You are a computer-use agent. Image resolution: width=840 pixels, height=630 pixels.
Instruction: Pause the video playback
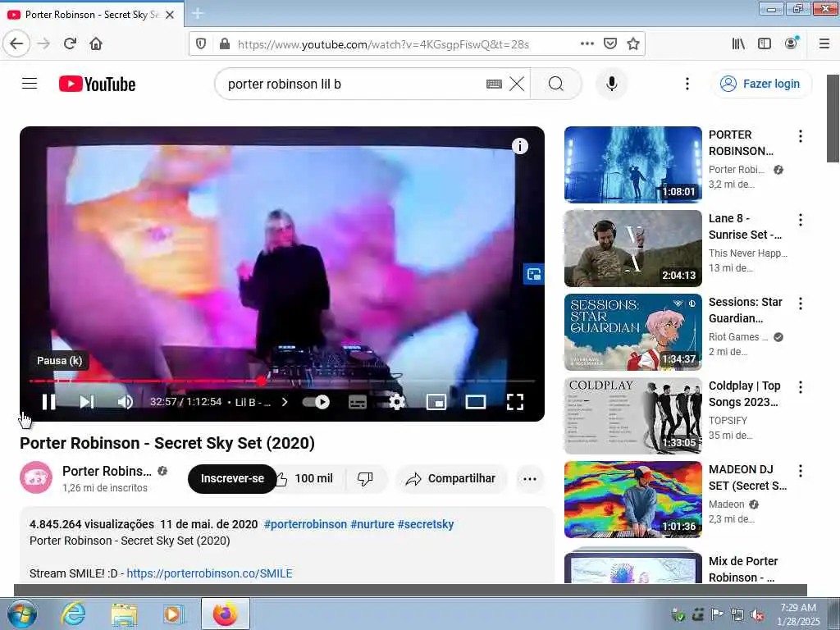coord(48,402)
